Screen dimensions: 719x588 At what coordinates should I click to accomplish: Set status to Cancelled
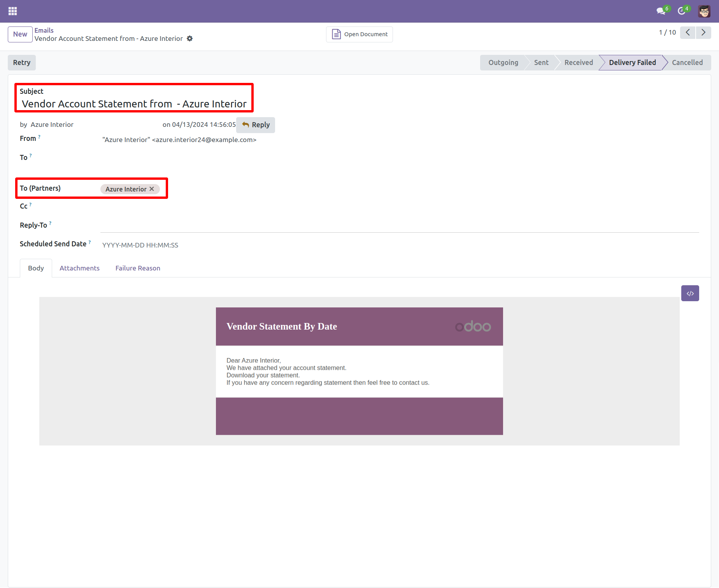point(687,63)
